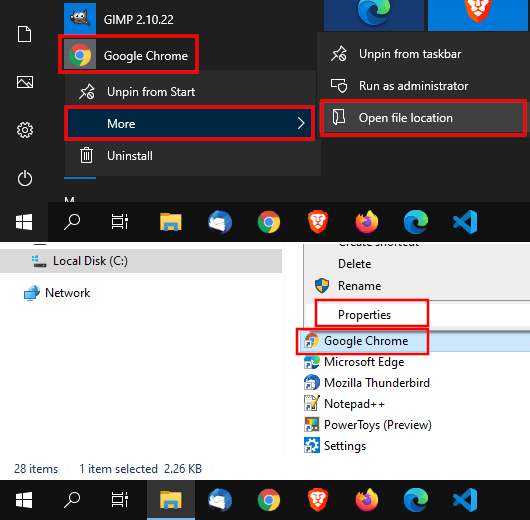This screenshot has height=520, width=530.
Task: Choose Delete in Explorer context menu
Action: (x=355, y=264)
